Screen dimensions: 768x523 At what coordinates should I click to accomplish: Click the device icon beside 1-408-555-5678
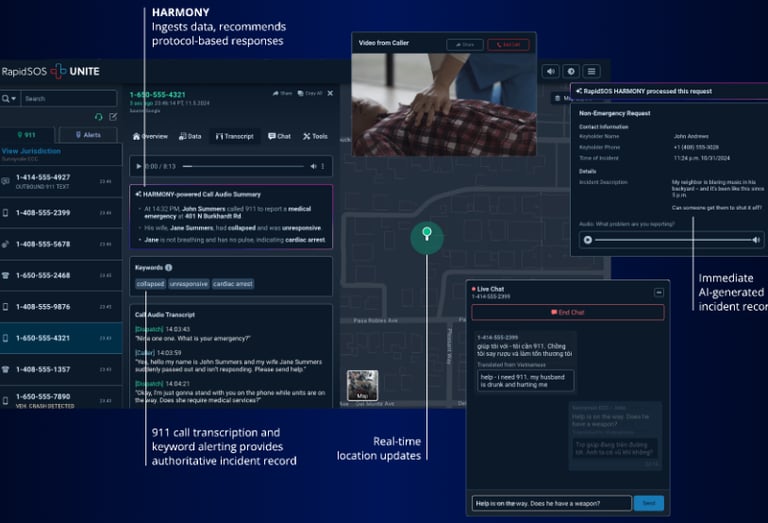(x=5, y=244)
